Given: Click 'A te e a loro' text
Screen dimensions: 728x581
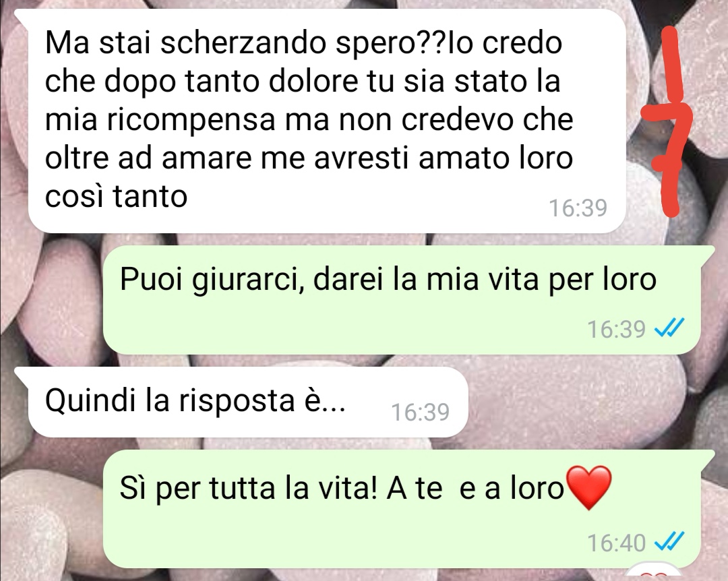Looking at the screenshot, I should pyautogui.click(x=475, y=489).
